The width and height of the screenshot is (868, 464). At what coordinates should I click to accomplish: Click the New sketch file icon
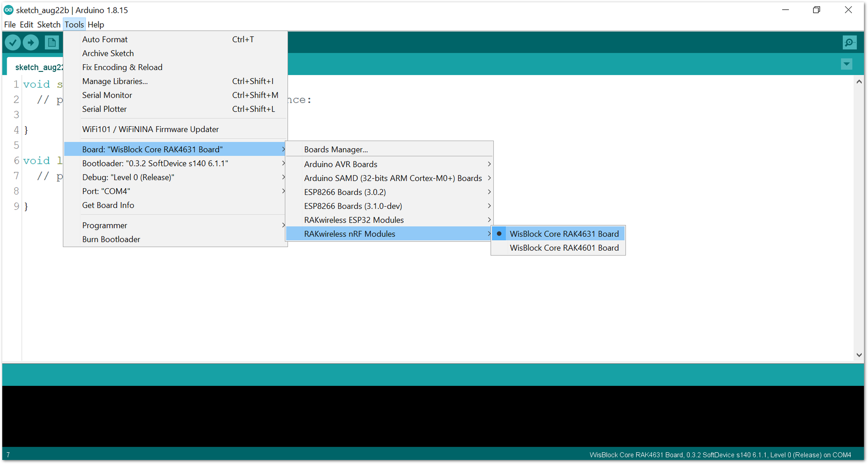(x=52, y=43)
